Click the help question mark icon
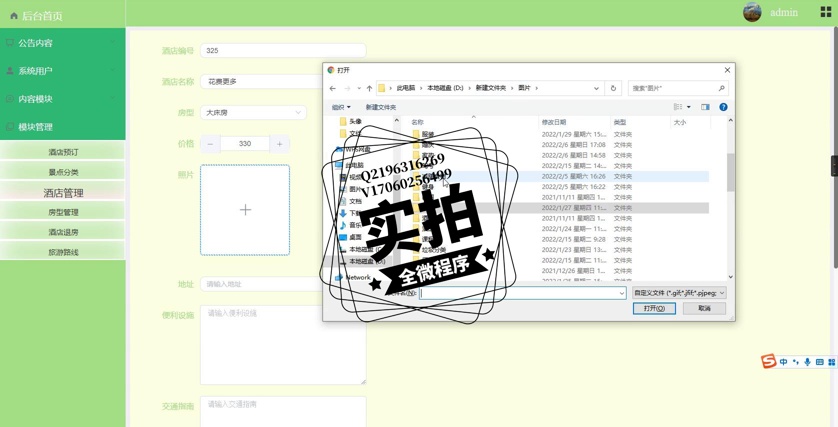Image resolution: width=838 pixels, height=427 pixels. (723, 107)
